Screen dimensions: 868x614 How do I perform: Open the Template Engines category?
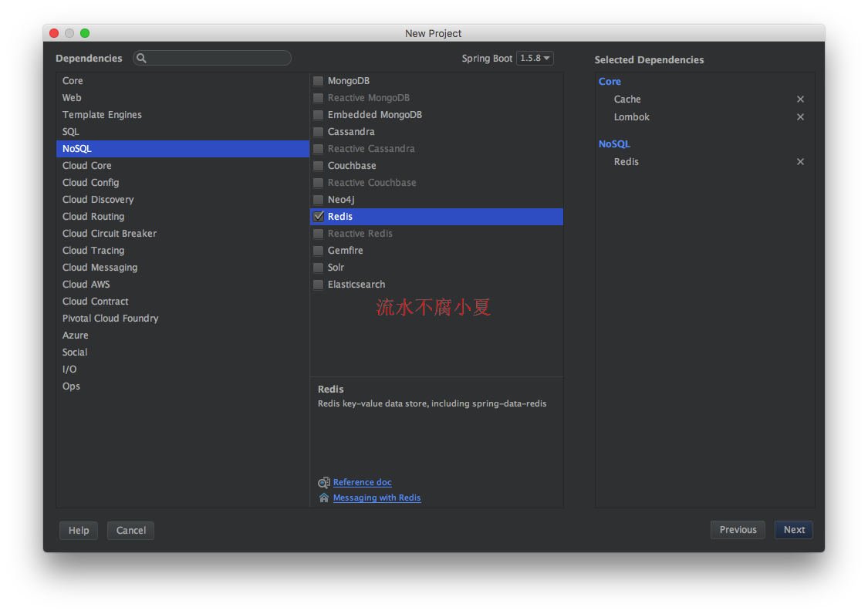183,115
